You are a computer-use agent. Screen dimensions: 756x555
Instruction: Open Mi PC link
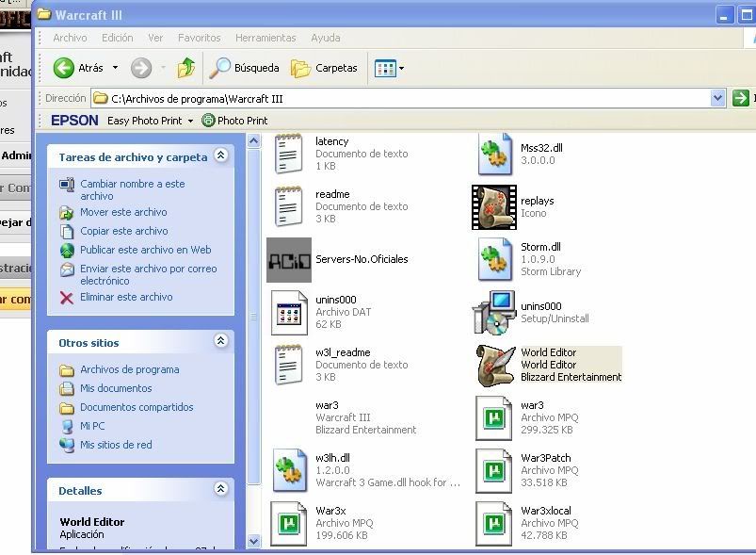pos(92,426)
